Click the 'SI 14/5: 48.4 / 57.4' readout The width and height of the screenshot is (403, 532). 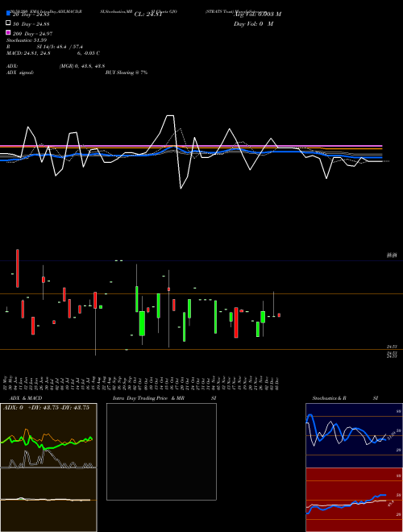[60, 47]
